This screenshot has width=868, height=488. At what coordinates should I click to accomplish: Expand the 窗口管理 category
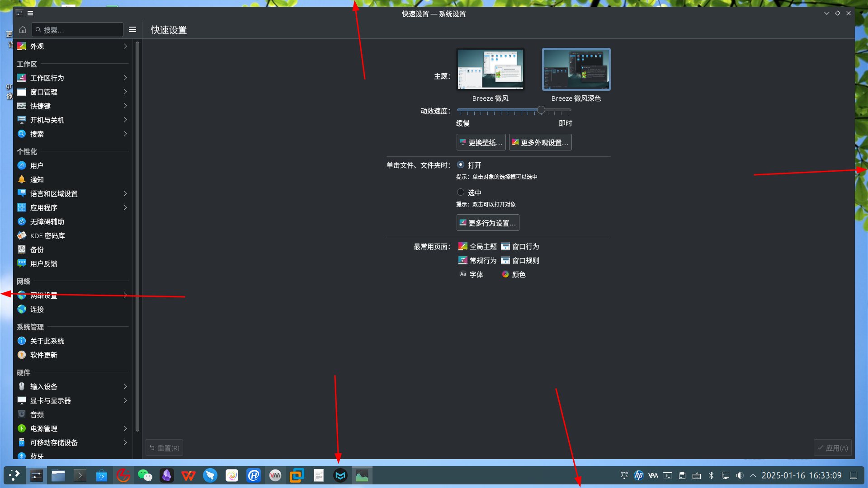(73, 92)
